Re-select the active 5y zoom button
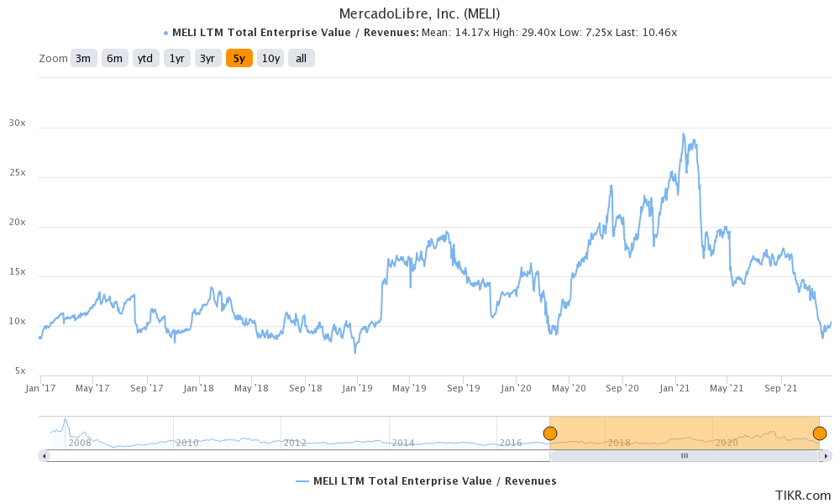The image size is (840, 504). (239, 58)
